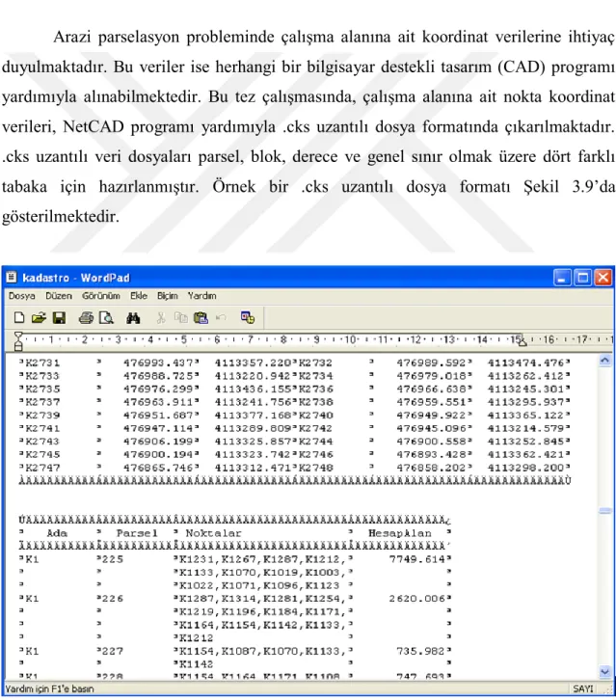This screenshot has width=616, height=700.
Task: Open the Düzen menu
Action: pos(59,296)
